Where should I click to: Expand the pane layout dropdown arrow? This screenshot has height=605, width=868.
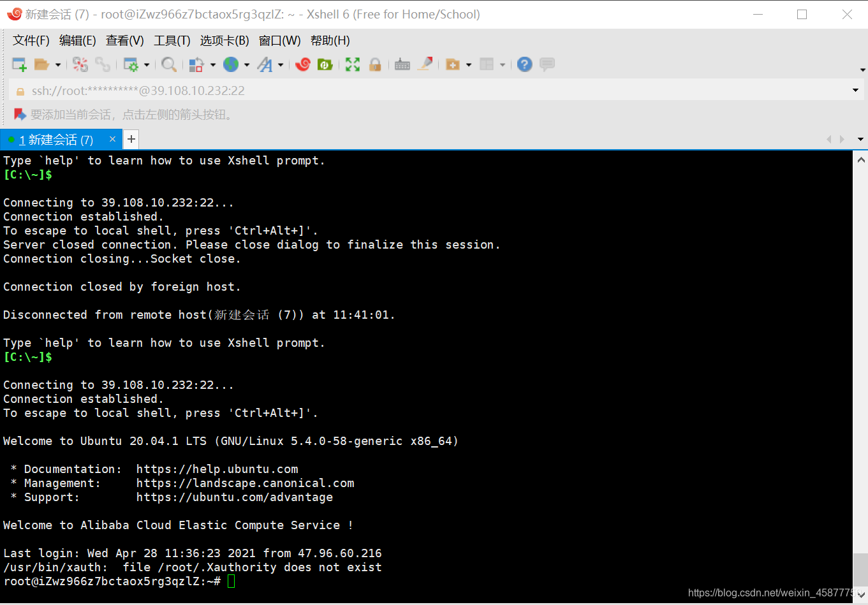click(503, 64)
